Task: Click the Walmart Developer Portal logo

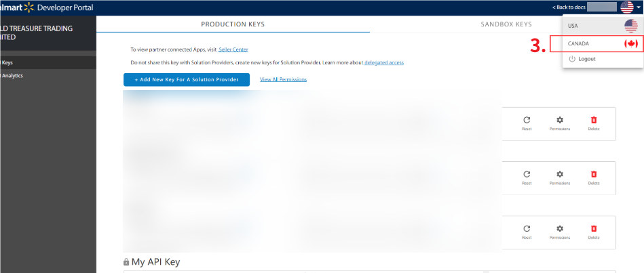Action: pos(46,7)
